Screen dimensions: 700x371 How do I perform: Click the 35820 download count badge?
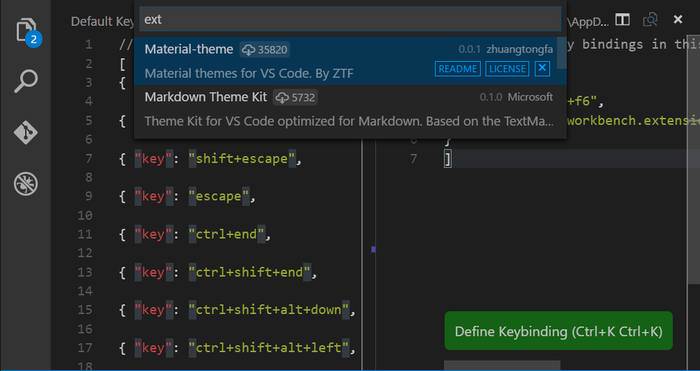pyautogui.click(x=265, y=50)
